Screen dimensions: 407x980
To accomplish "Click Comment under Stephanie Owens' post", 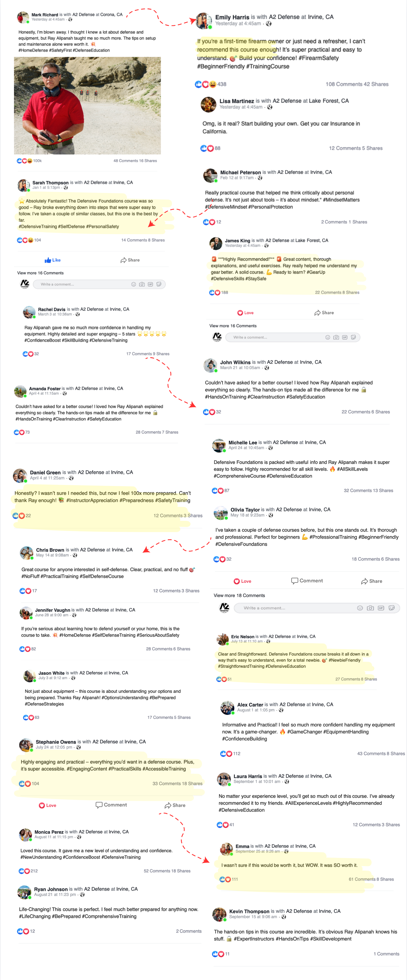I will pos(111,805).
